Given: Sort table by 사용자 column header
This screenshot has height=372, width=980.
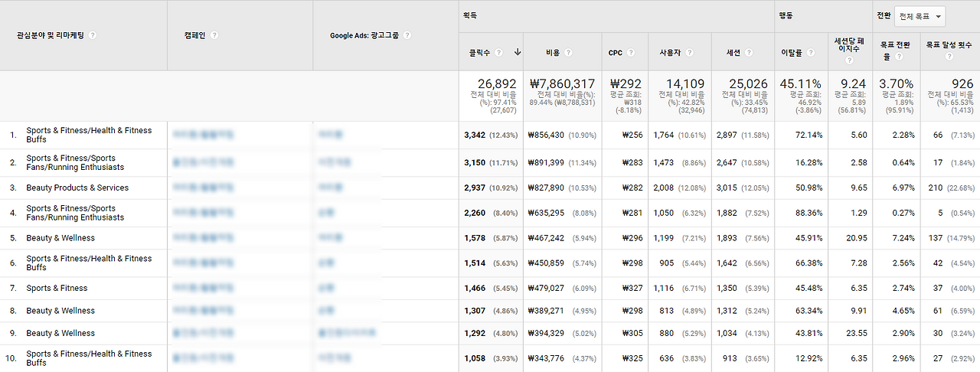Looking at the screenshot, I should coord(671,53).
